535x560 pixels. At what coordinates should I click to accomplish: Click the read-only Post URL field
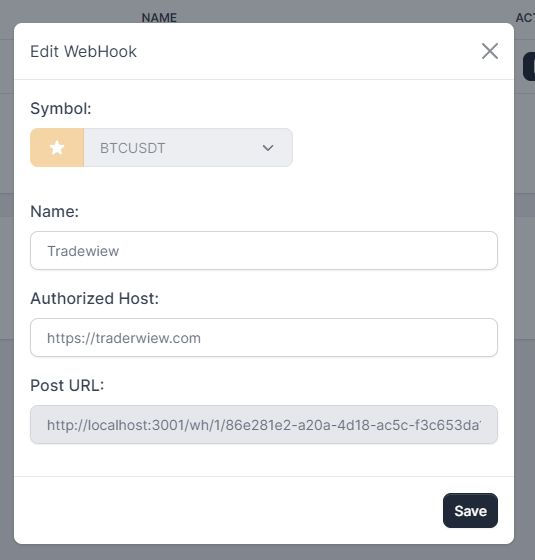pyautogui.click(x=264, y=425)
